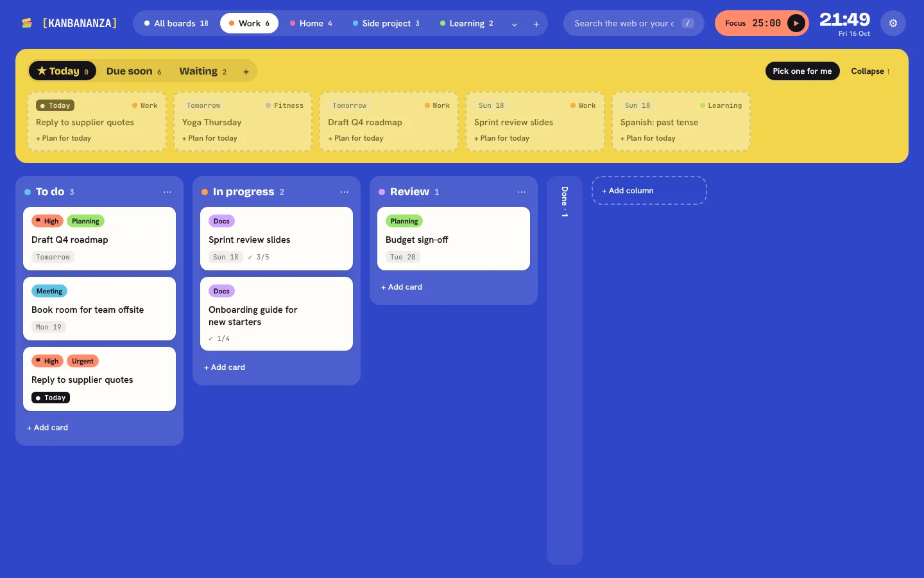Open the Side project board tab

[x=386, y=23]
